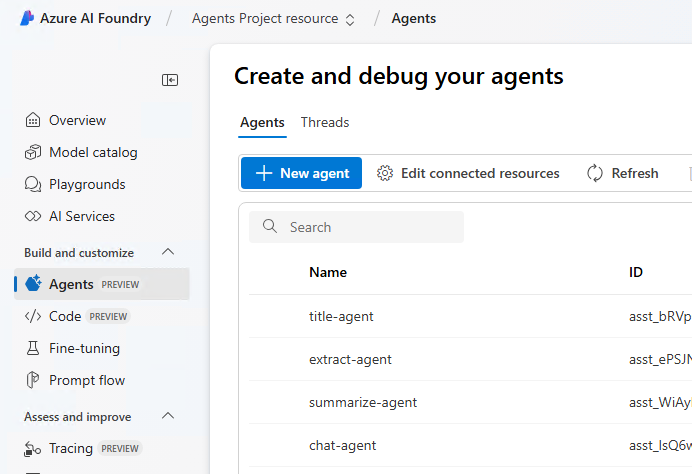Screen dimensions: 692x474
Task: Click the gear icon for connected resources
Action: click(385, 173)
